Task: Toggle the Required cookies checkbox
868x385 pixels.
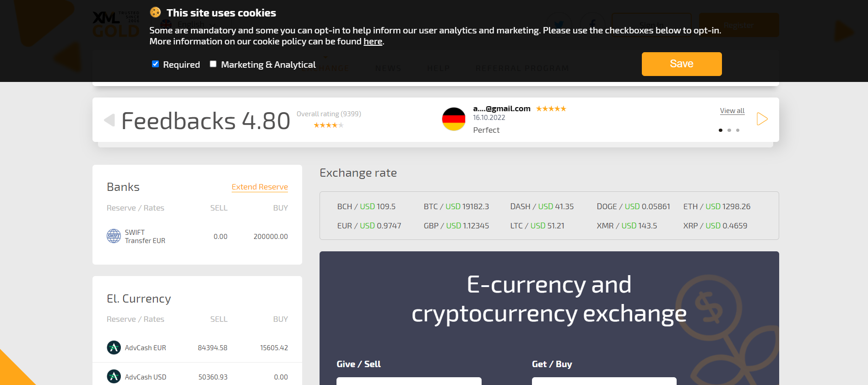Action: 156,64
